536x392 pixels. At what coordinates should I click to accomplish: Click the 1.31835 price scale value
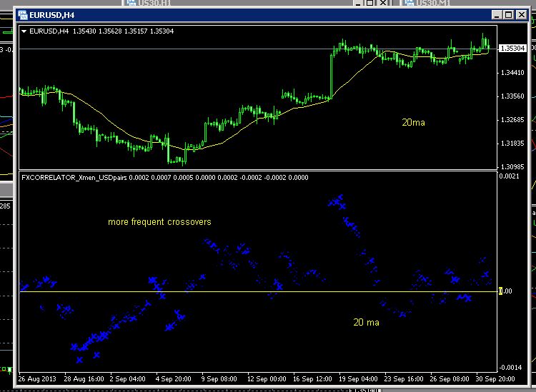tap(512, 144)
